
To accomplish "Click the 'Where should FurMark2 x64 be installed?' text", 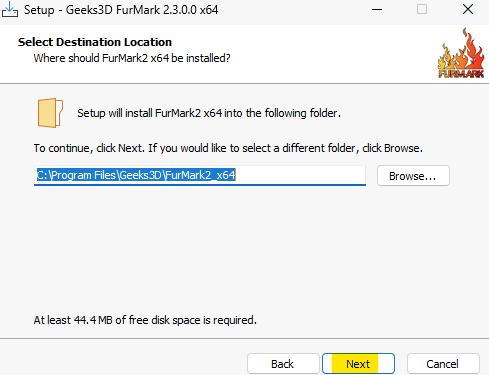I will (x=132, y=58).
